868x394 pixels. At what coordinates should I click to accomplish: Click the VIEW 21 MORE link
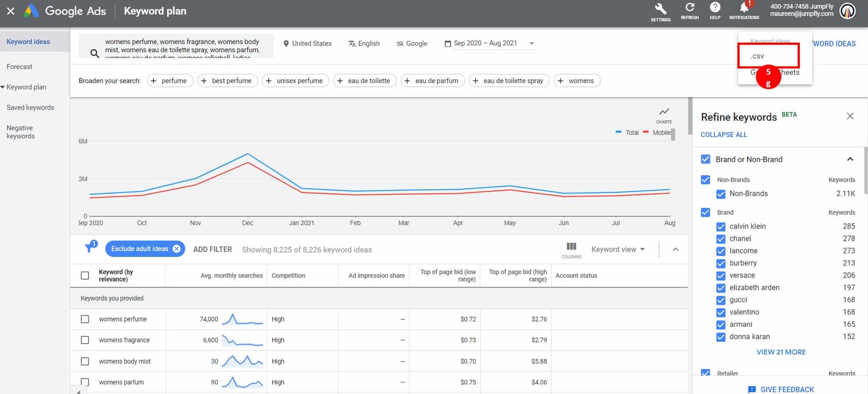click(x=781, y=352)
